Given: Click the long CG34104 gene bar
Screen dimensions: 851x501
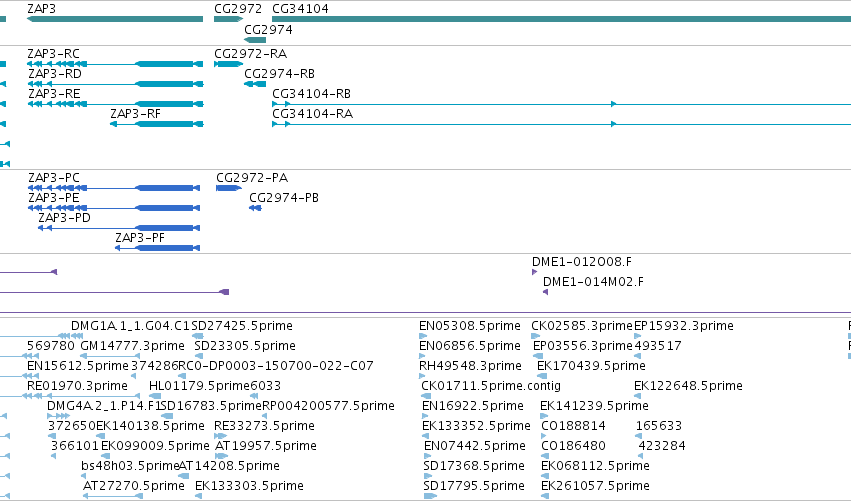Looking at the screenshot, I should pyautogui.click(x=561, y=19).
